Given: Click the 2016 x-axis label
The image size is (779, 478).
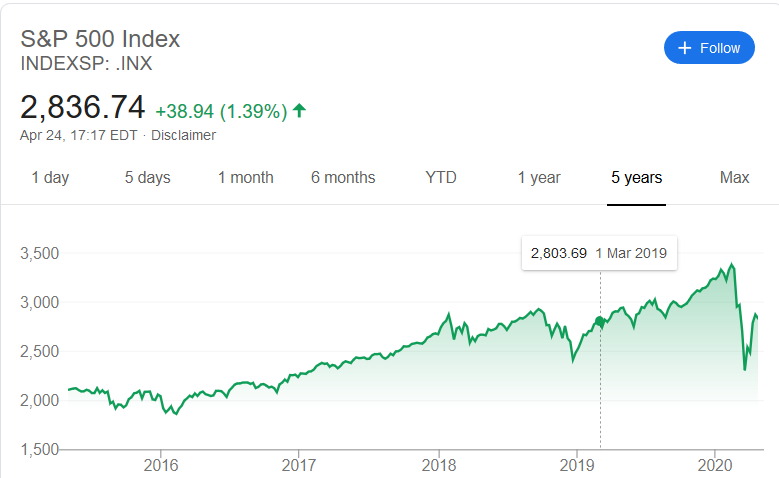Looking at the screenshot, I should point(161,465).
